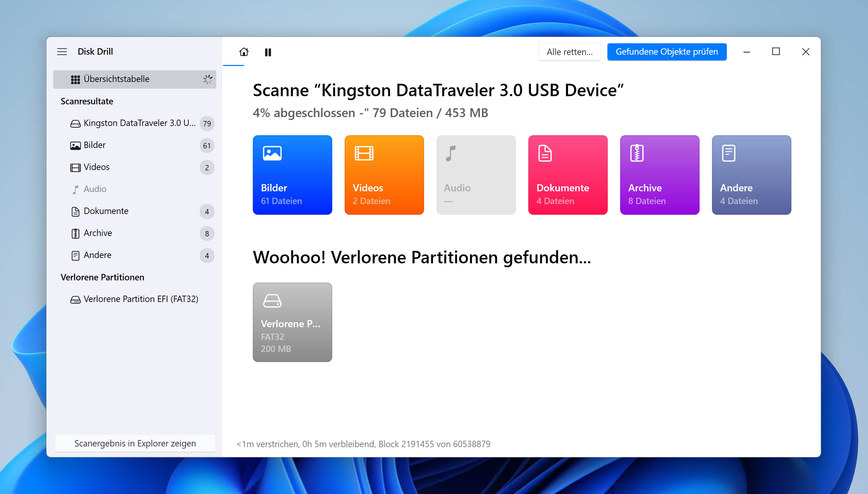
Task: Open the orange Videos 2 Dateien card
Action: pos(384,175)
